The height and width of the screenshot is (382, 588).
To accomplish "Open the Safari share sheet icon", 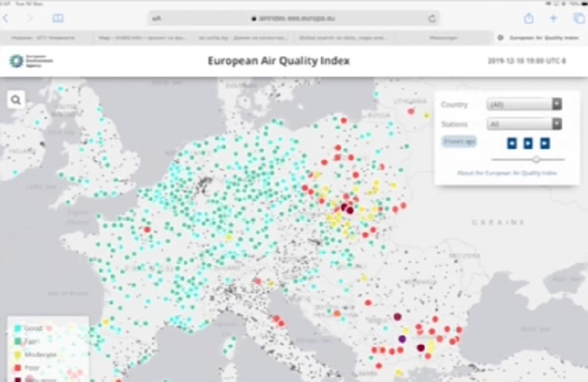I will [528, 18].
